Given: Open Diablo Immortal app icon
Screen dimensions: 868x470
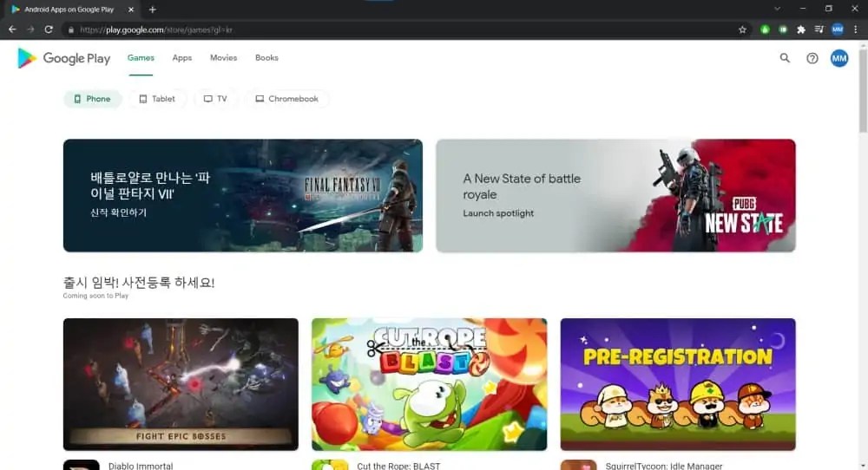Looking at the screenshot, I should pos(82,465).
